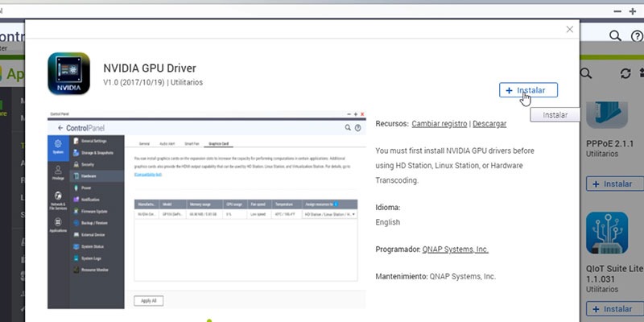Click the Utilitarios category label under title
The width and height of the screenshot is (644, 322).
pos(187,82)
